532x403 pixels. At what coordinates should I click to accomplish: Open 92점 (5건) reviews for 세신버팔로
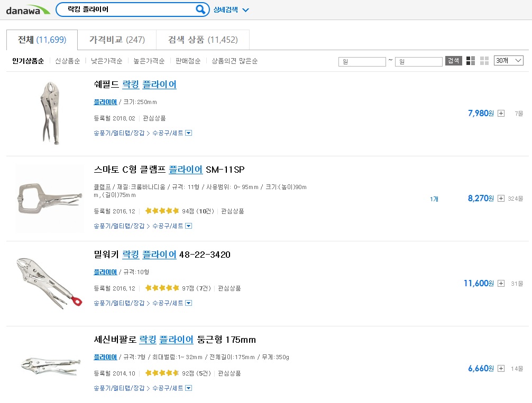pos(178,373)
